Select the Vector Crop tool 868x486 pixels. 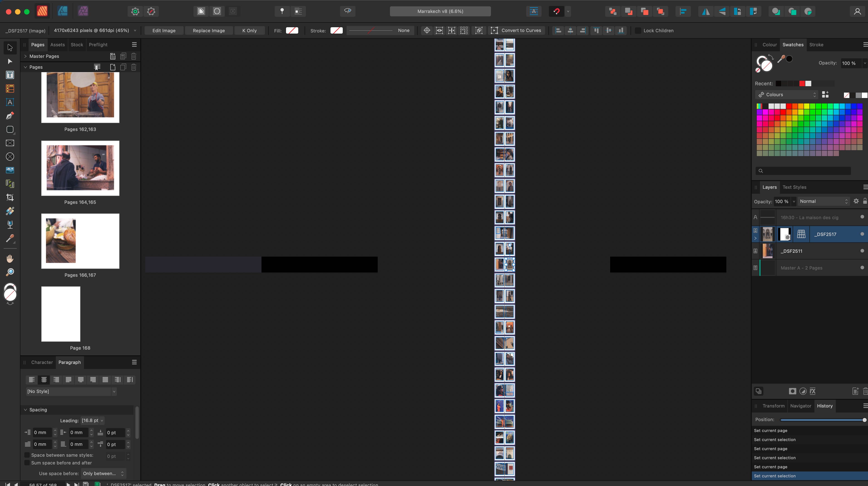click(x=10, y=197)
